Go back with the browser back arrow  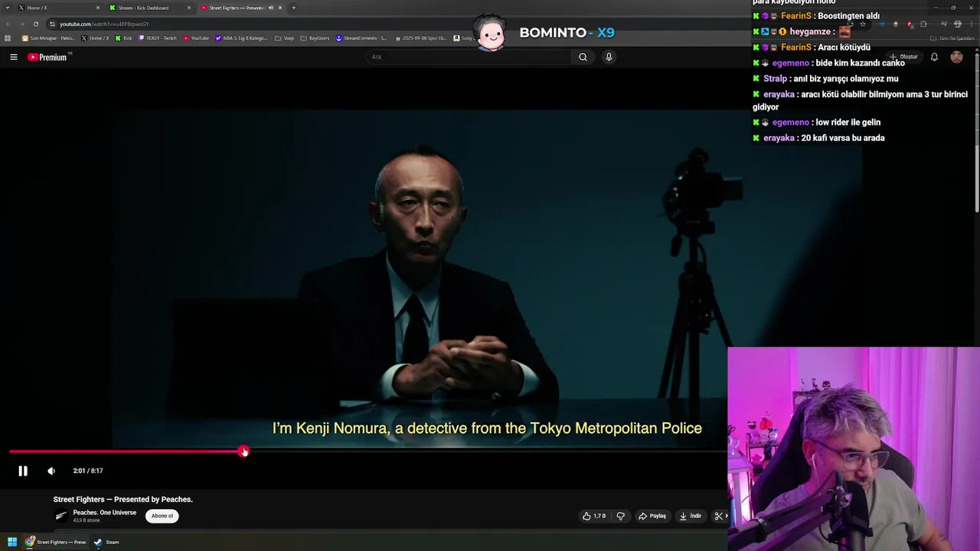coord(8,24)
